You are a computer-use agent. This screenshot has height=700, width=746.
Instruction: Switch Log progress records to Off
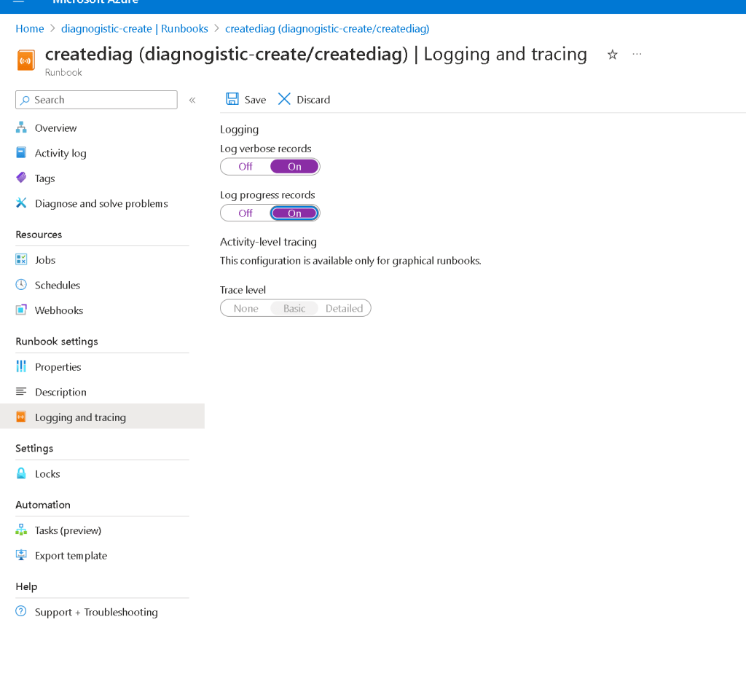click(246, 213)
